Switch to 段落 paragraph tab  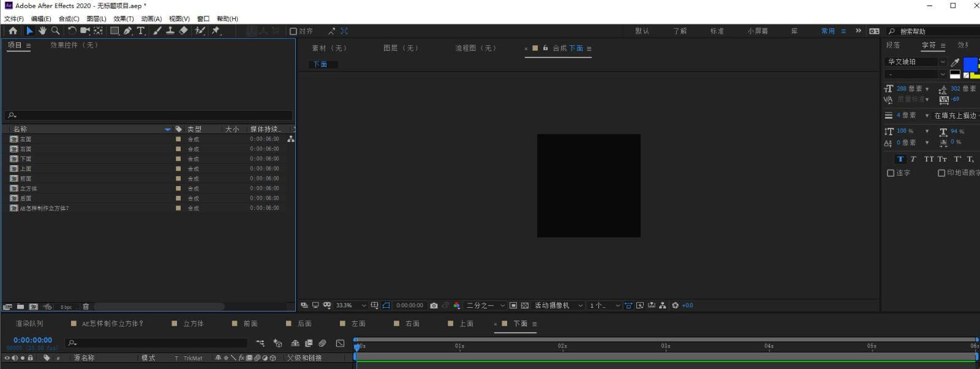(x=893, y=45)
